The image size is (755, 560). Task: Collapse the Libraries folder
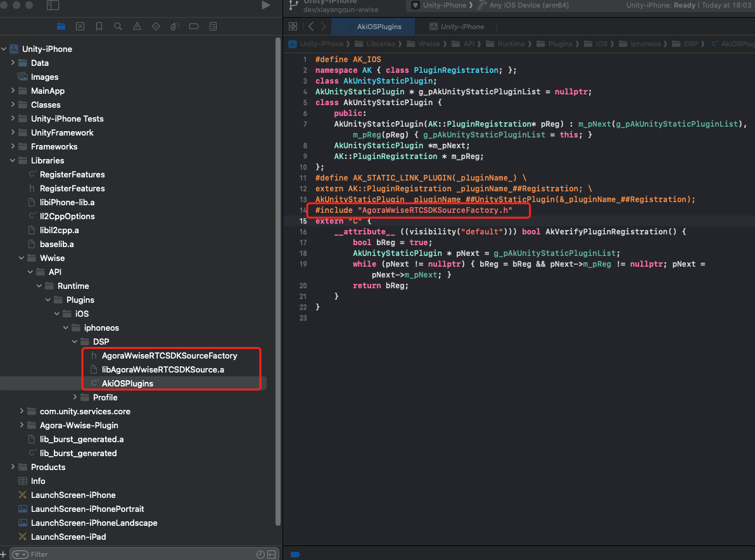[13, 160]
